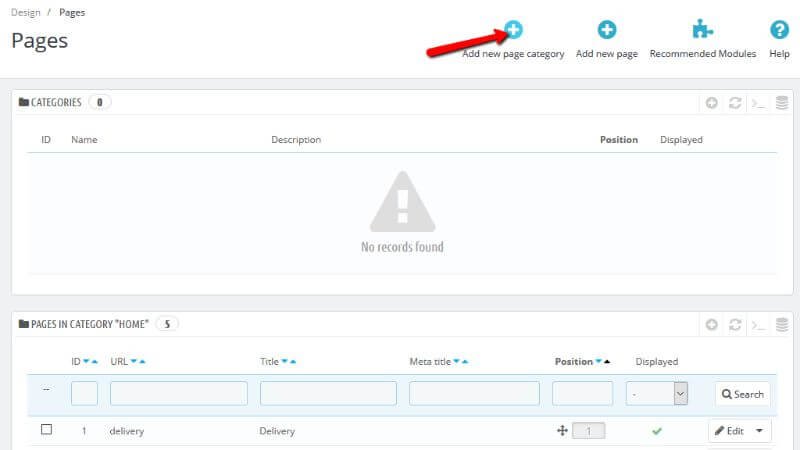Show SQL query for Pages panel
Screen dimensions: 800x450
click(758, 325)
